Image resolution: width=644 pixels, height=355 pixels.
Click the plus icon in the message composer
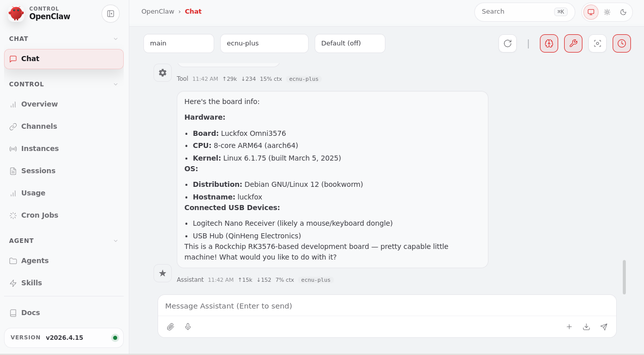(x=569, y=327)
